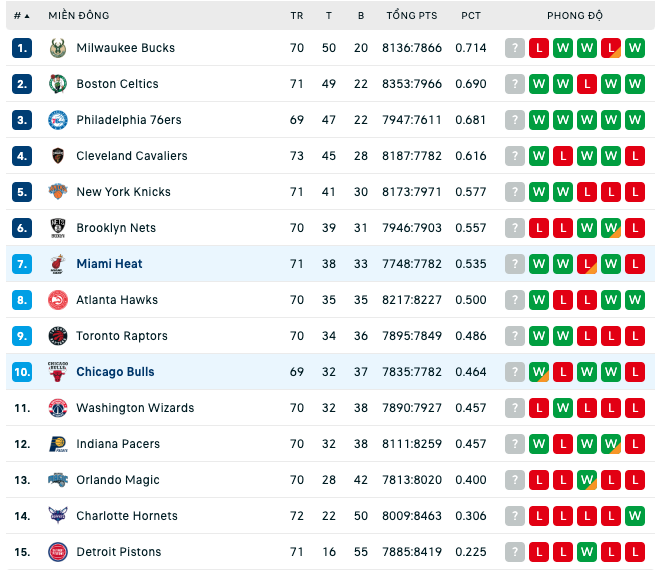This screenshot has width=660, height=579.
Task: Click Charlotte Hornets' green W result badge
Action: pyautogui.click(x=635, y=516)
